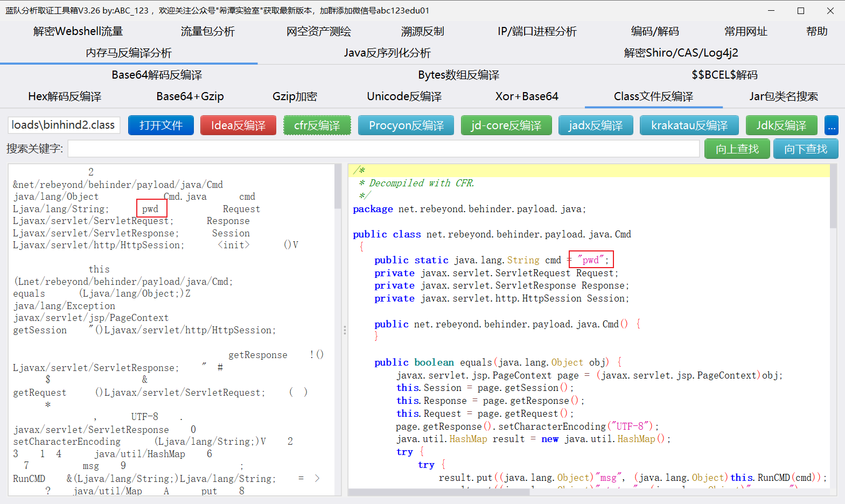Switch to Java反序列化分析 sub-tab
Screen dimensions: 845x504
(387, 53)
